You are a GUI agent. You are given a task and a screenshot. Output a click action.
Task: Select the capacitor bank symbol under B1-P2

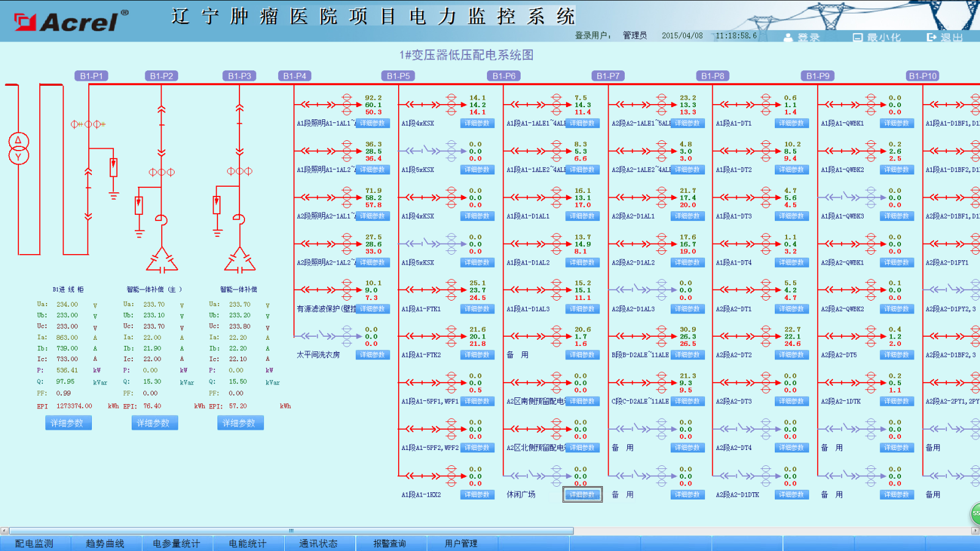[x=162, y=260]
